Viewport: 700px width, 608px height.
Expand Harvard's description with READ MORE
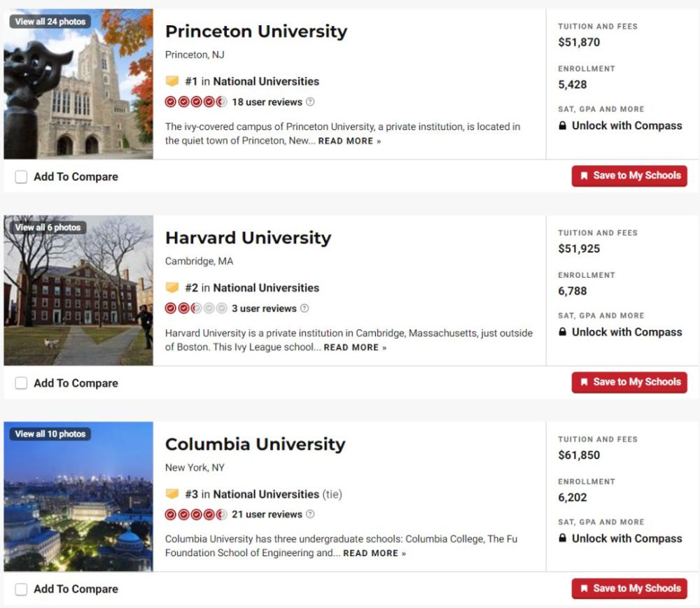tap(354, 348)
